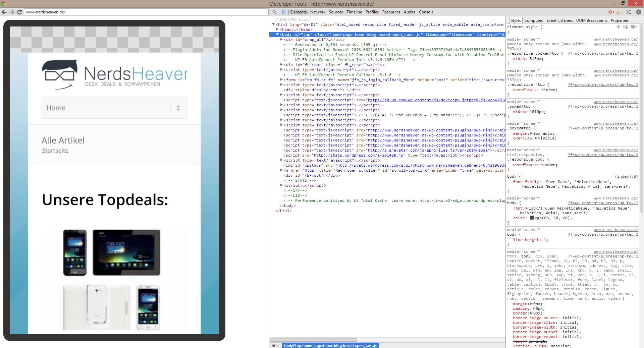Screen dimensions: 644x348
Task: Open DevTools settings gear
Action: pos(638,12)
